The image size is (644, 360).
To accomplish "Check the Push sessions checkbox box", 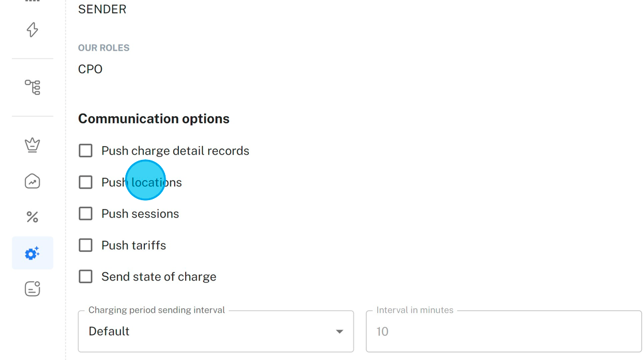I will (86, 214).
